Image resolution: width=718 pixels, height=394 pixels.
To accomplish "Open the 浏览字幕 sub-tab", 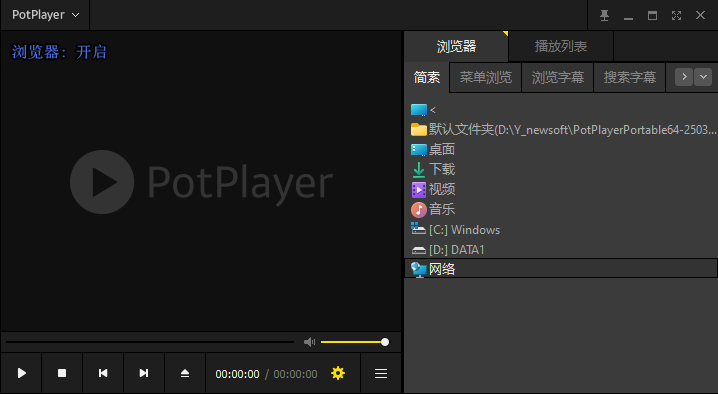I will 558,77.
